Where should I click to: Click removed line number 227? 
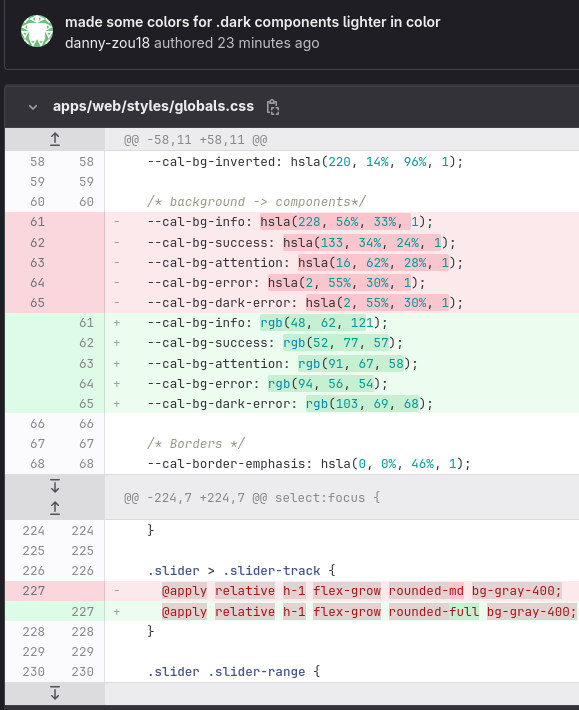[x=33, y=591]
